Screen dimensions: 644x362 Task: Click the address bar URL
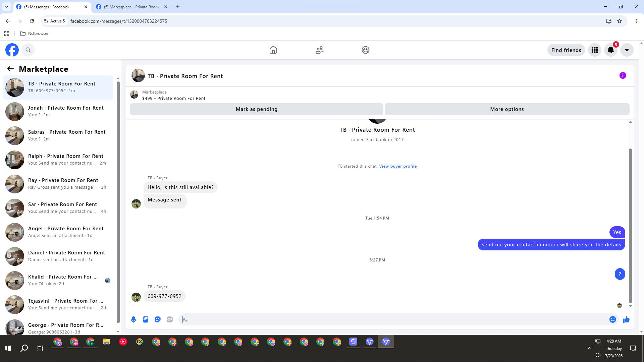[x=119, y=21]
